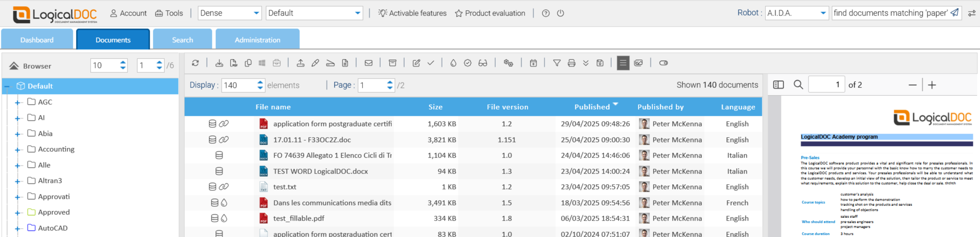Increase the Display elements spinner value
The image size is (980, 237).
click(260, 82)
